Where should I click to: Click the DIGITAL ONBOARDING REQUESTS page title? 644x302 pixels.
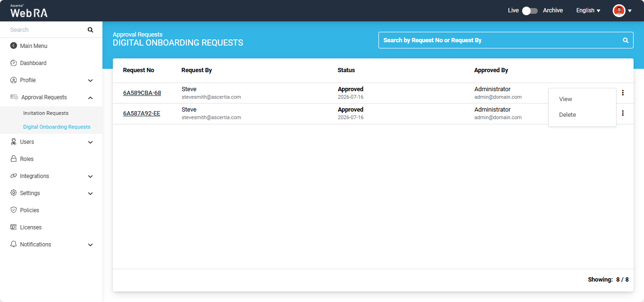tap(178, 43)
